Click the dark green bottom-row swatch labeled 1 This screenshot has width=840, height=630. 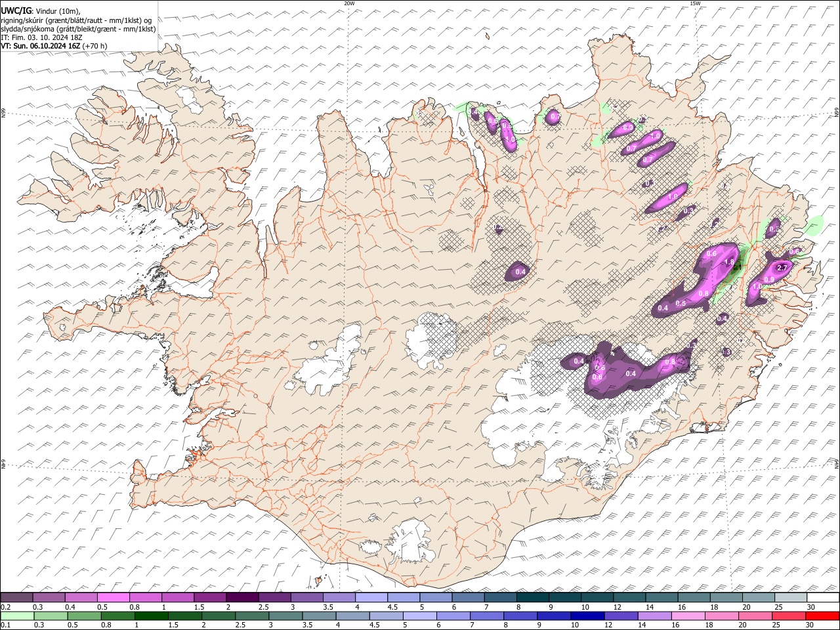151,616
